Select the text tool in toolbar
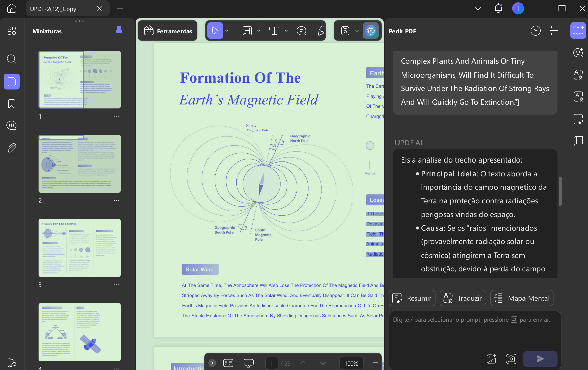The height and width of the screenshot is (370, 588). click(x=274, y=31)
